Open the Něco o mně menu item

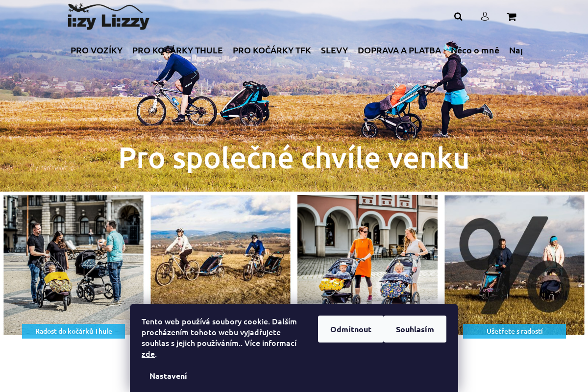[x=475, y=50]
